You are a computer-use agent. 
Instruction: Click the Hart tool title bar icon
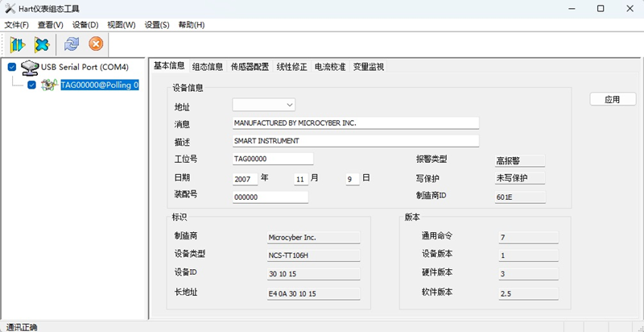(10, 9)
